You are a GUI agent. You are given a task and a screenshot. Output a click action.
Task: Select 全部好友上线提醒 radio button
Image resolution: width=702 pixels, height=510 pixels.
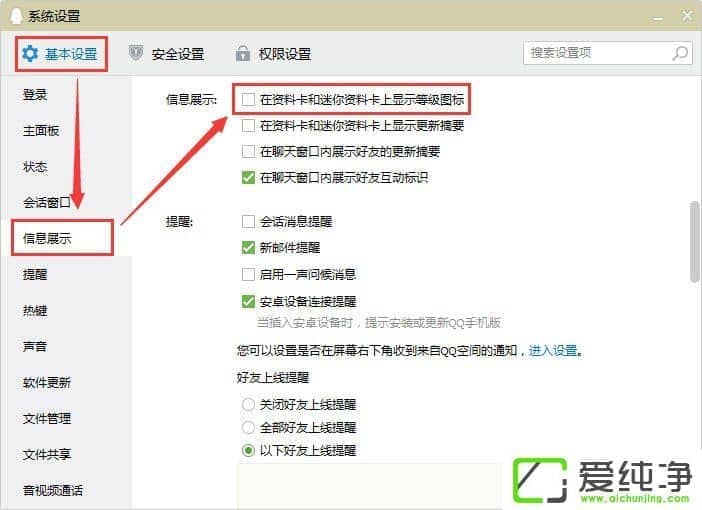(x=248, y=428)
